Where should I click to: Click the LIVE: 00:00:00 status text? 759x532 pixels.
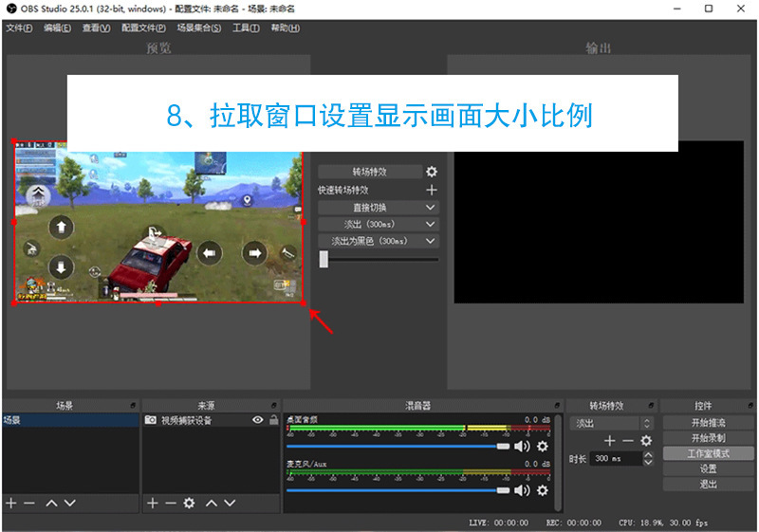tap(499, 523)
